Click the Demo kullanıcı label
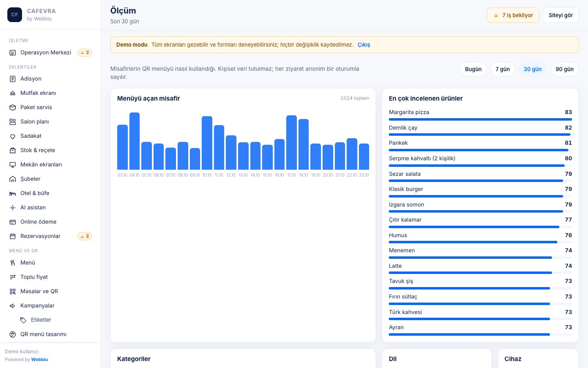The width and height of the screenshot is (588, 368). coord(22,351)
